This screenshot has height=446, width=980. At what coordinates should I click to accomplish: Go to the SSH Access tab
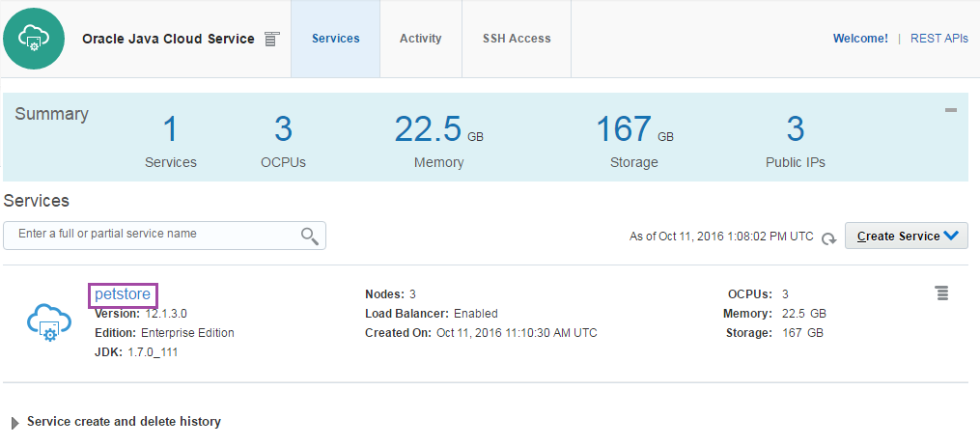tap(517, 39)
